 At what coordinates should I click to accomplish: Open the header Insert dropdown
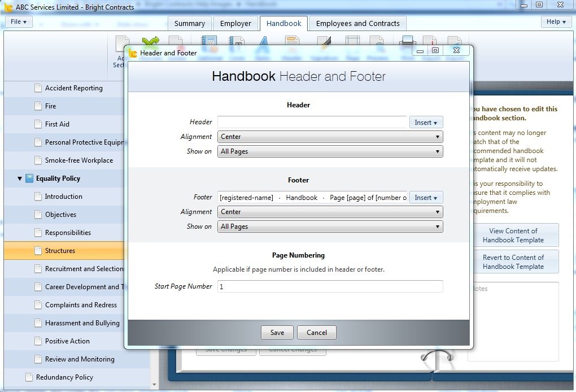[426, 123]
